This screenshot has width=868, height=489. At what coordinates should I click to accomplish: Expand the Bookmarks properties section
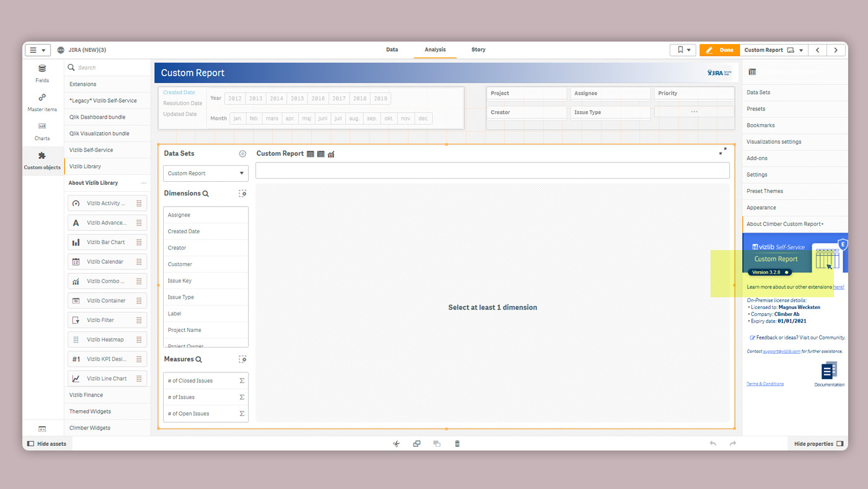pyautogui.click(x=795, y=125)
